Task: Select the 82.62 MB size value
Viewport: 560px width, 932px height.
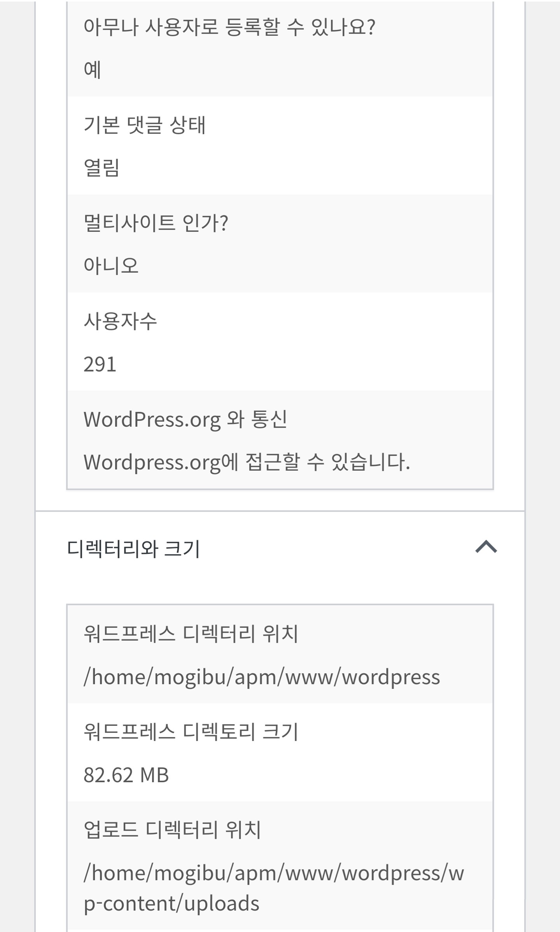Action: tap(126, 775)
